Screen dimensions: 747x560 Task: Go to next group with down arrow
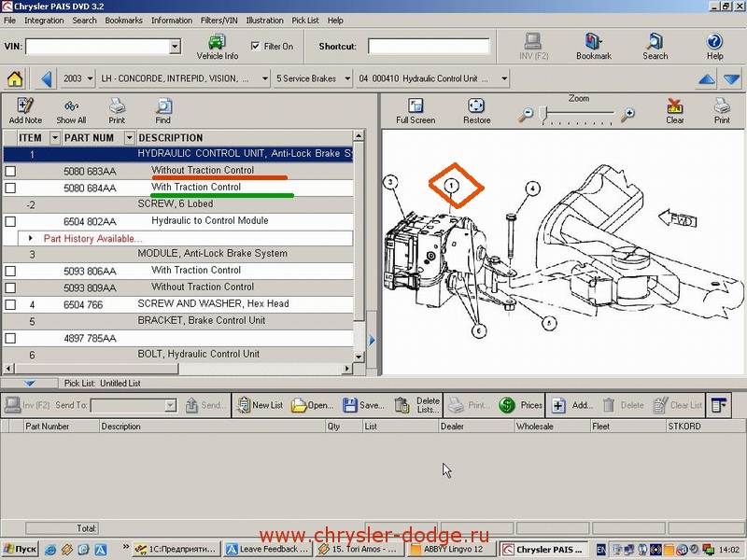click(x=731, y=79)
